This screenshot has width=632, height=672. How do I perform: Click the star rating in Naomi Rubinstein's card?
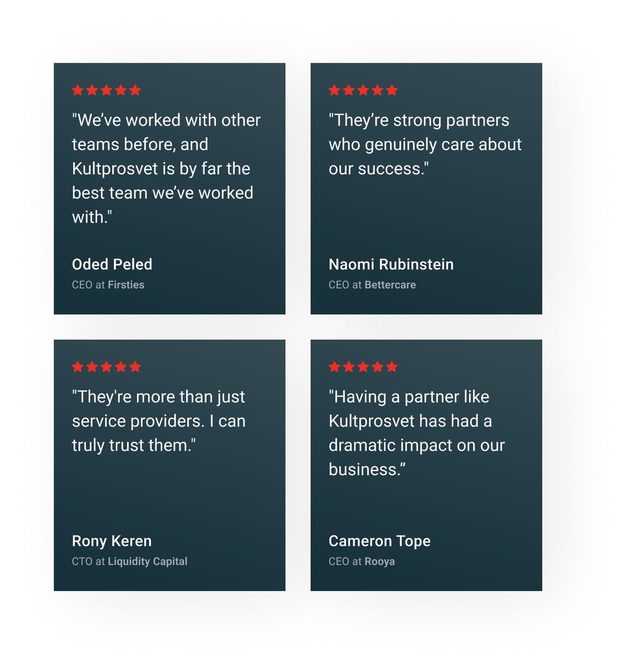[x=363, y=90]
